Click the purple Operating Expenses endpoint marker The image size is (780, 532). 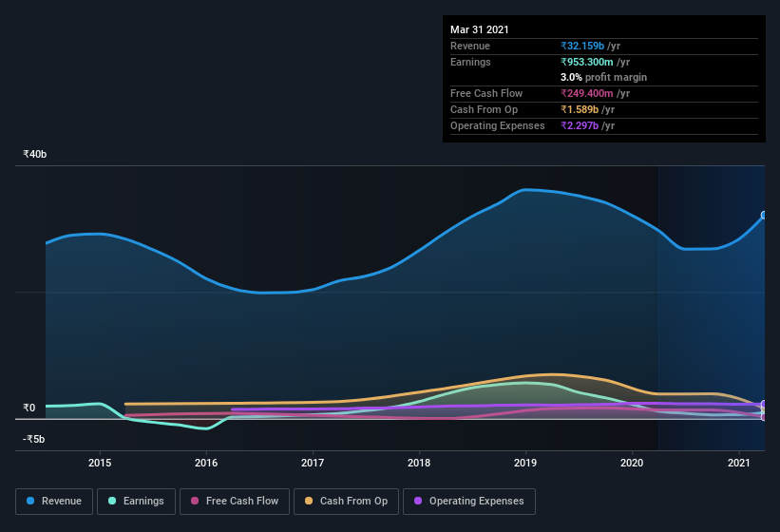[764, 404]
